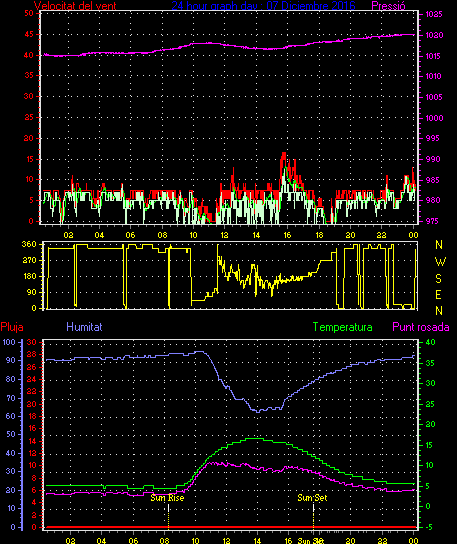
Task: Click the 'E' wind direction label
Action: pos(438,295)
